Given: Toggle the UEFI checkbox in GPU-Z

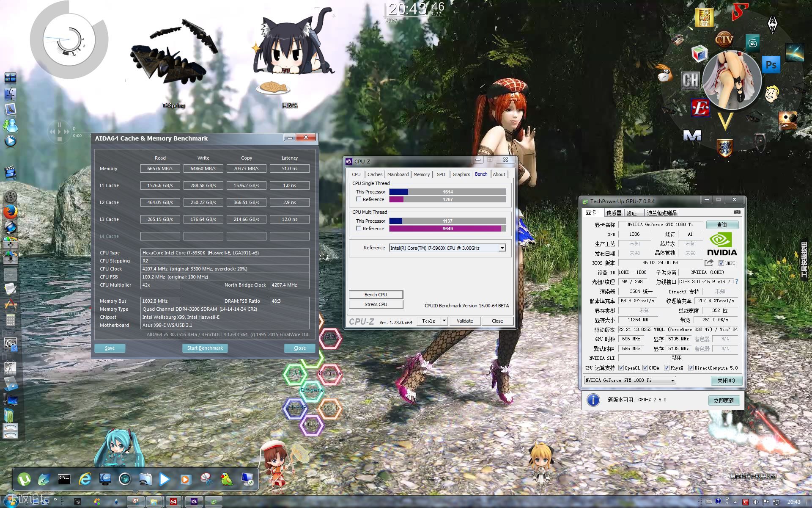Looking at the screenshot, I should [x=721, y=263].
